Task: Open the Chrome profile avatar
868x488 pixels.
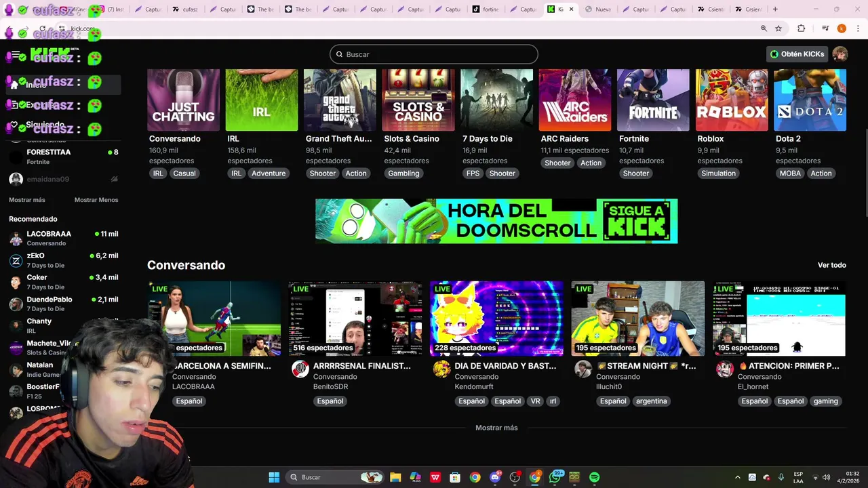Action: (842, 28)
